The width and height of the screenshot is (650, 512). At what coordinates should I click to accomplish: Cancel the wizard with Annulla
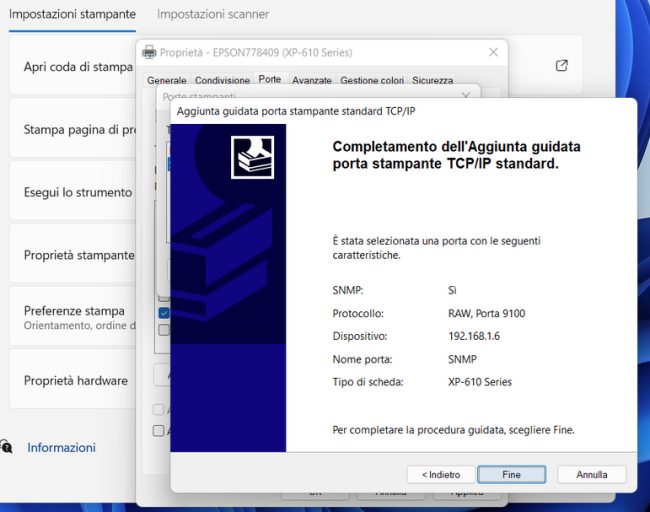click(x=592, y=474)
